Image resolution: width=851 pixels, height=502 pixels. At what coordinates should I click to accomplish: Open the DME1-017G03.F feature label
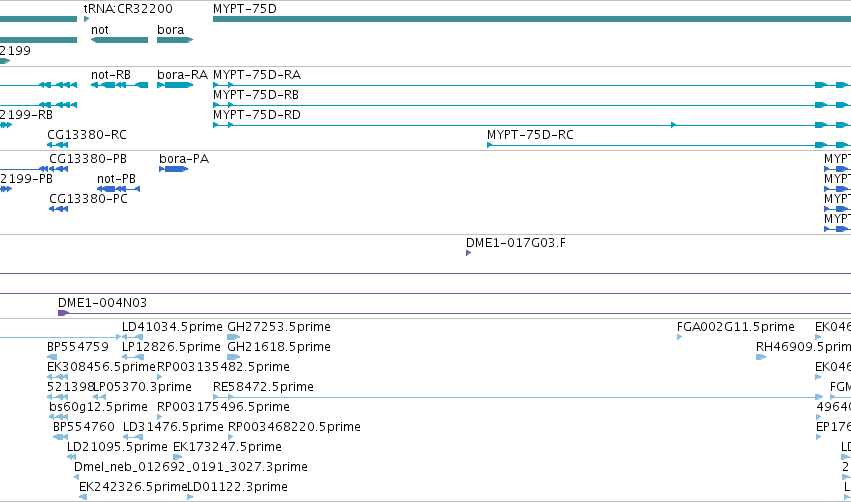(x=516, y=243)
